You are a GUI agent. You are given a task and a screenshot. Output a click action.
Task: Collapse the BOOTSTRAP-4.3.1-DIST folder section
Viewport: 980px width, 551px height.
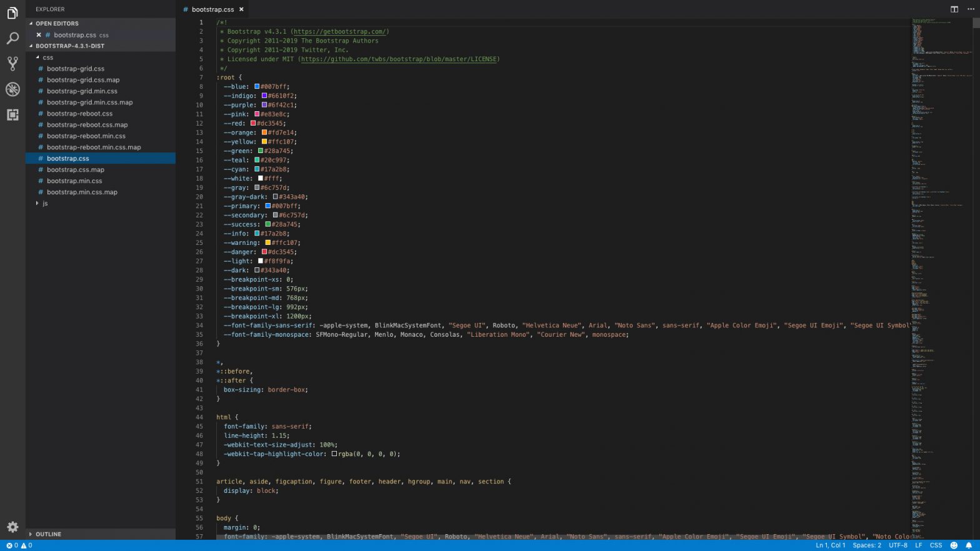coord(100,46)
